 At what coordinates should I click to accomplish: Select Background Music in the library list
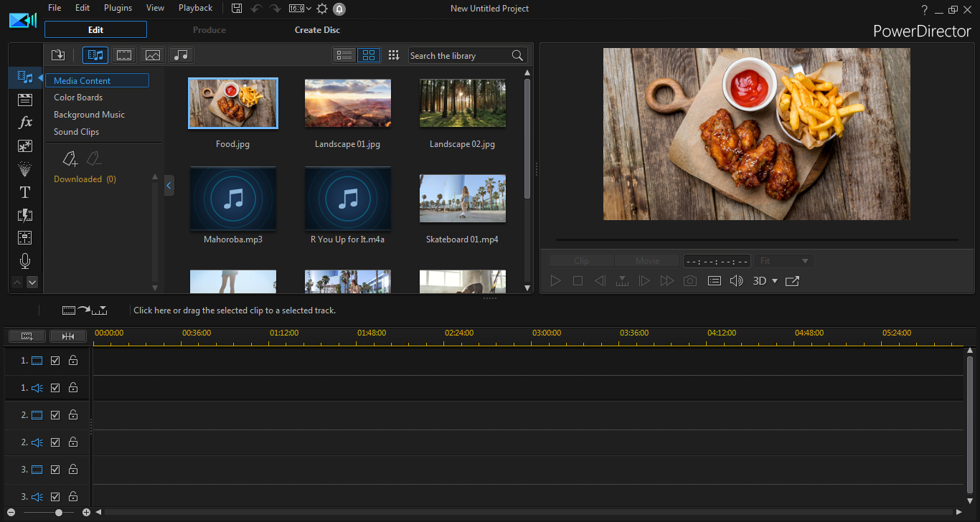[x=89, y=115]
